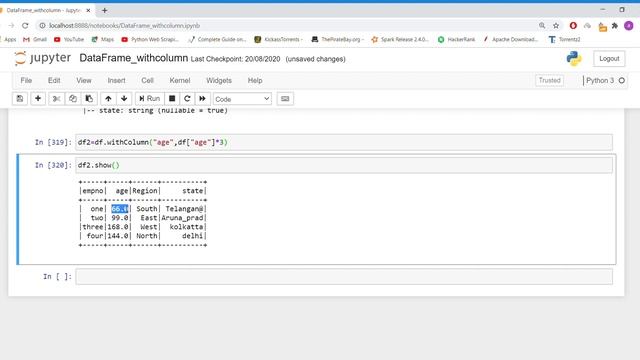The image size is (640, 360).
Task: Open the Apache Download bookmark
Action: [510, 40]
